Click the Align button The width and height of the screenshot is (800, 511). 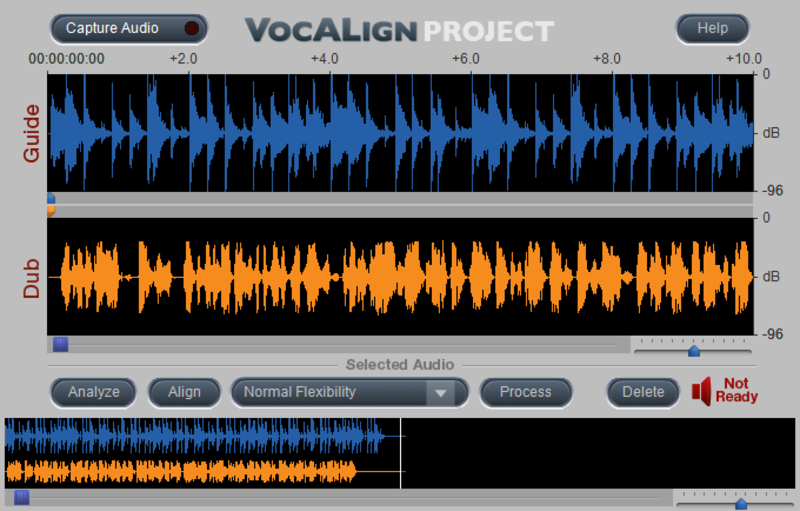(x=184, y=392)
